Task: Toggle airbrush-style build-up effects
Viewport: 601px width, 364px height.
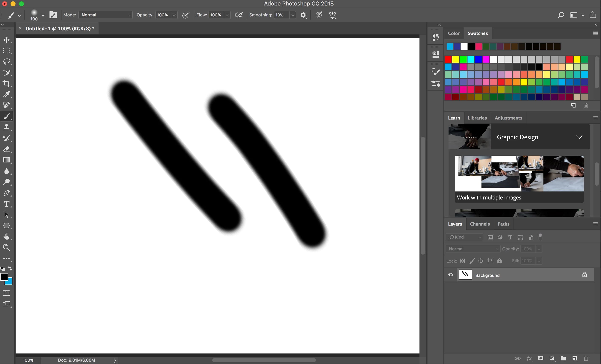Action: pos(239,15)
